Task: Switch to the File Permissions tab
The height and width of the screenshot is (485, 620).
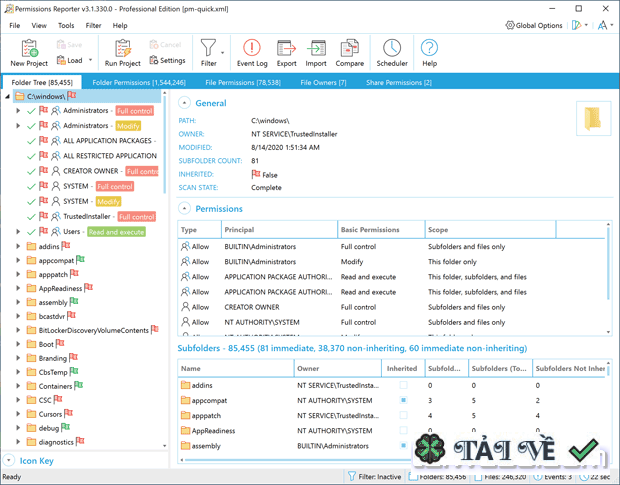Action: click(242, 83)
